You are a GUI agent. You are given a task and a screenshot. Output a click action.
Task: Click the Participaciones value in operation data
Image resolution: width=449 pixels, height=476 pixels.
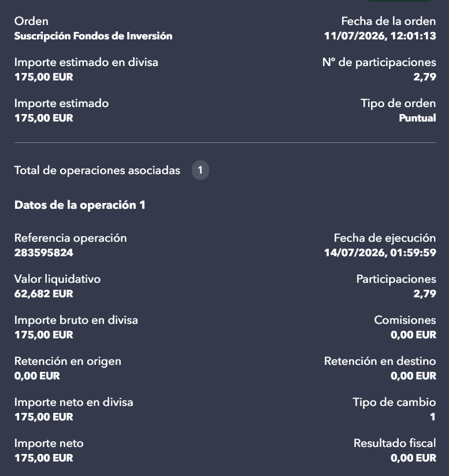[425, 294]
